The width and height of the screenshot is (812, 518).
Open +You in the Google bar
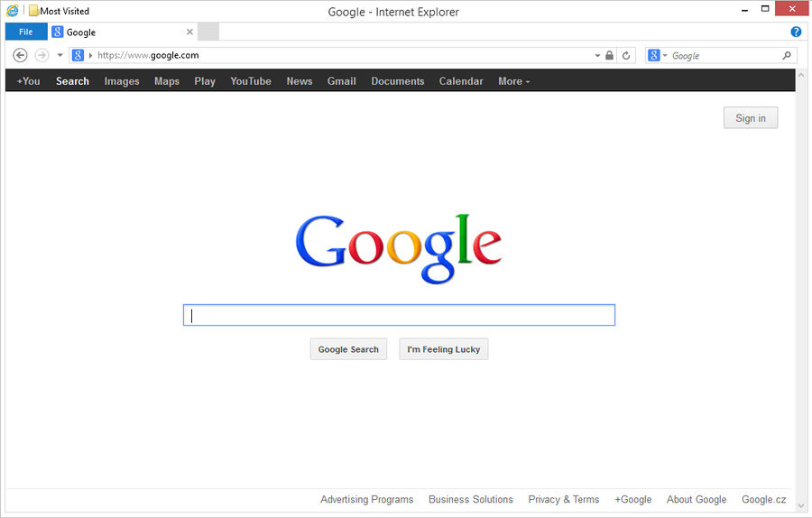(29, 81)
